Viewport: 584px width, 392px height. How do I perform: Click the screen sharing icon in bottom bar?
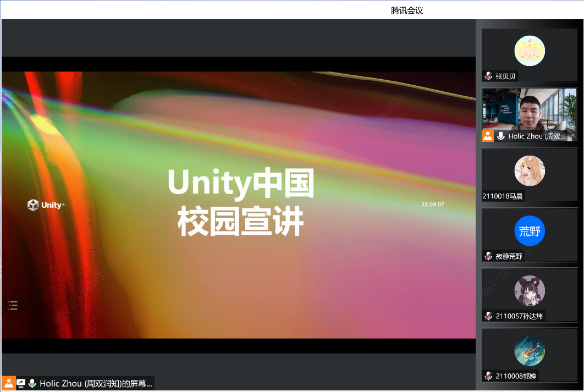(21, 383)
